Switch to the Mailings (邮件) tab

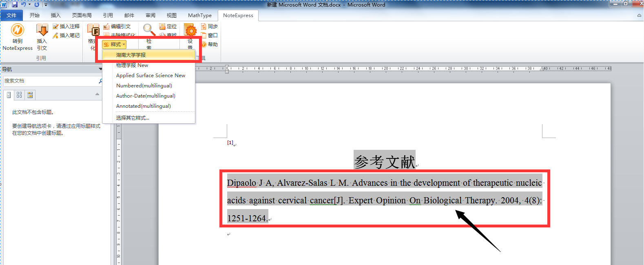click(x=129, y=16)
